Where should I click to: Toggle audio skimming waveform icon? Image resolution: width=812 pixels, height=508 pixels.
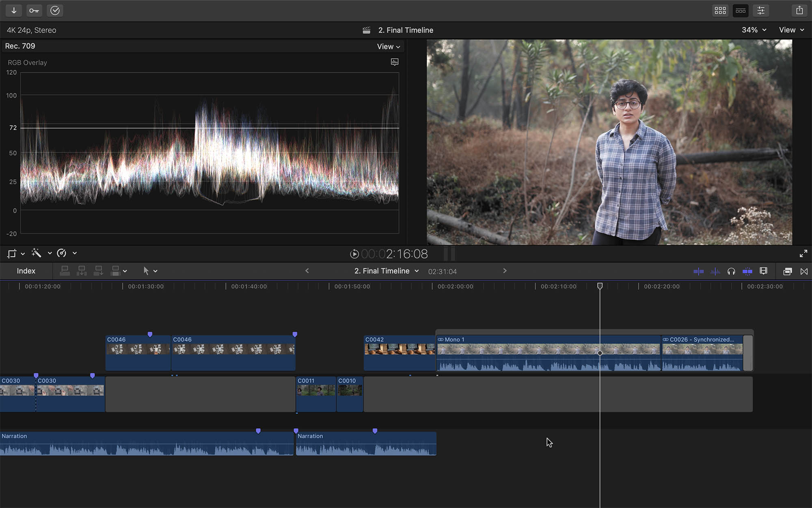pos(715,271)
